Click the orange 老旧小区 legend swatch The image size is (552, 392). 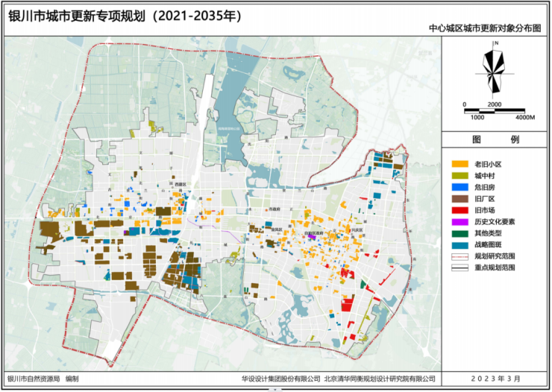460,164
